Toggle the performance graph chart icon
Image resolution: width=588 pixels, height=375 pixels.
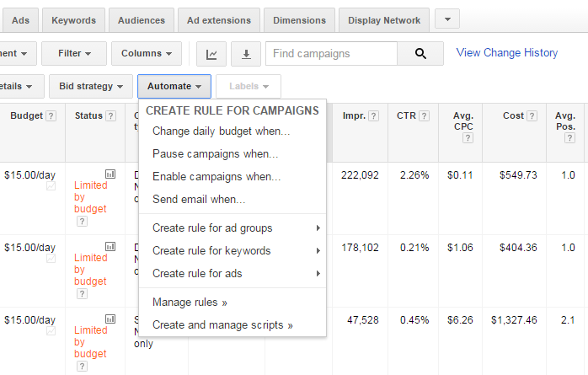coord(211,54)
